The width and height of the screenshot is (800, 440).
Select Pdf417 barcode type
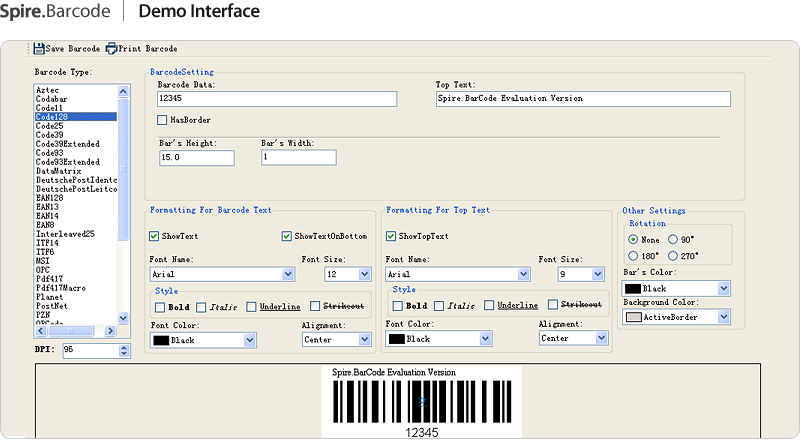tap(49, 279)
